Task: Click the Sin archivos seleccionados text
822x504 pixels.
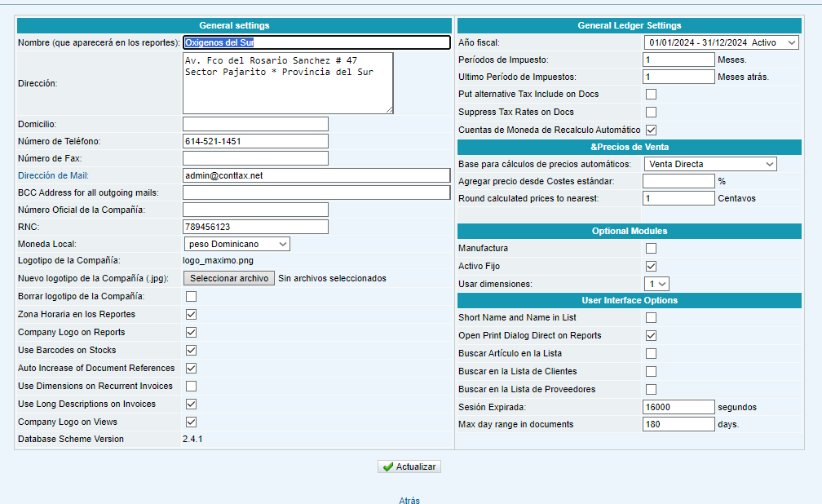Action: point(333,278)
